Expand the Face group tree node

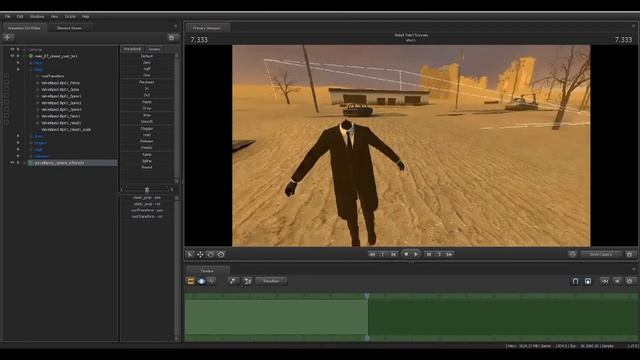click(x=31, y=63)
